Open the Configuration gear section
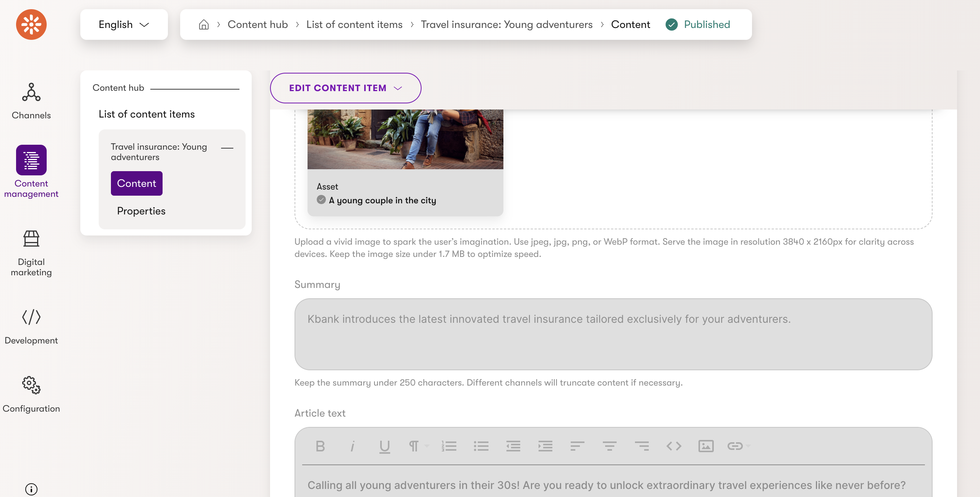The width and height of the screenshot is (980, 497). click(x=31, y=394)
